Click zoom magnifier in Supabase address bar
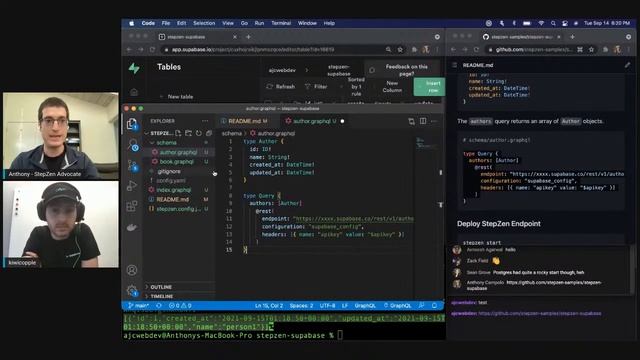The height and width of the screenshot is (360, 640). (389, 49)
